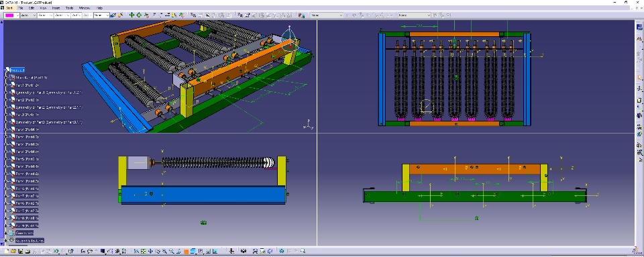This screenshot has height=257, width=644.
Task: Select the Product root in specification tree
Action: click(x=17, y=70)
